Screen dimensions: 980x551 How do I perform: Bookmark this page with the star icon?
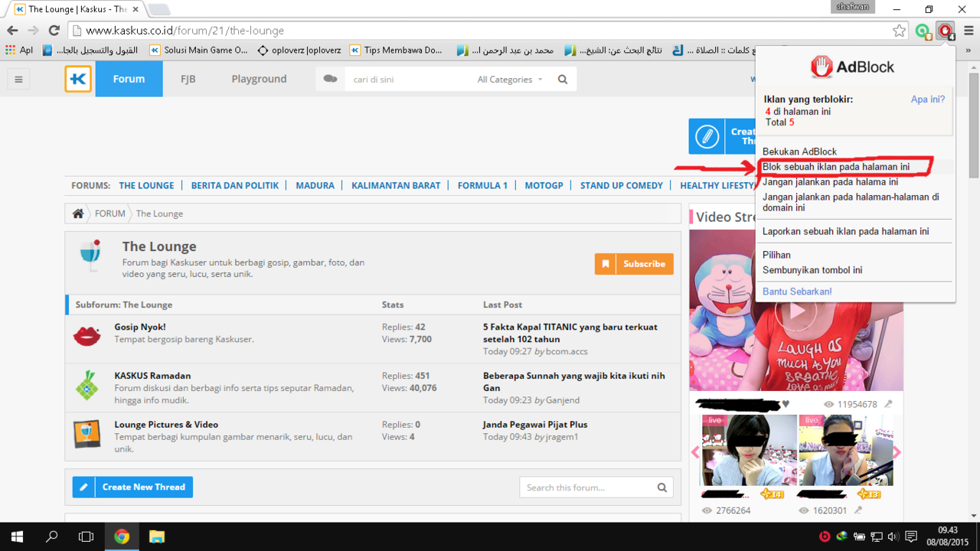[x=899, y=31]
